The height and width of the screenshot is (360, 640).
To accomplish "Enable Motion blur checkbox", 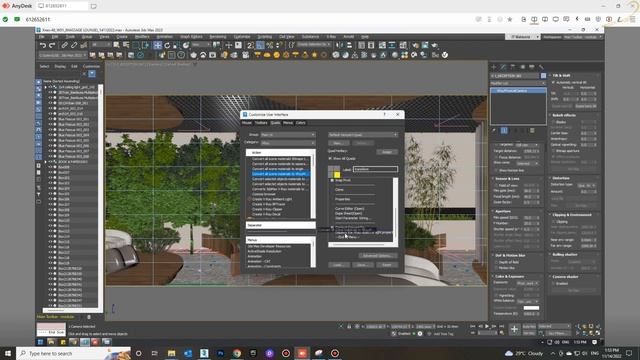I will pyautogui.click(x=497, y=268).
